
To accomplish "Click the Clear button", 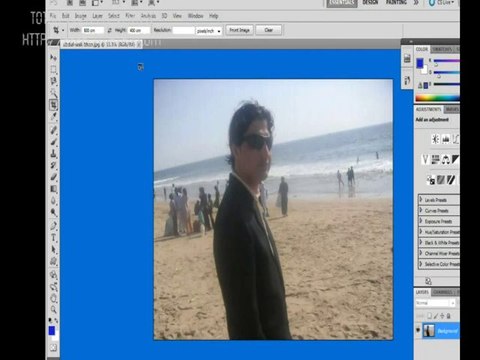I will pyautogui.click(x=268, y=30).
